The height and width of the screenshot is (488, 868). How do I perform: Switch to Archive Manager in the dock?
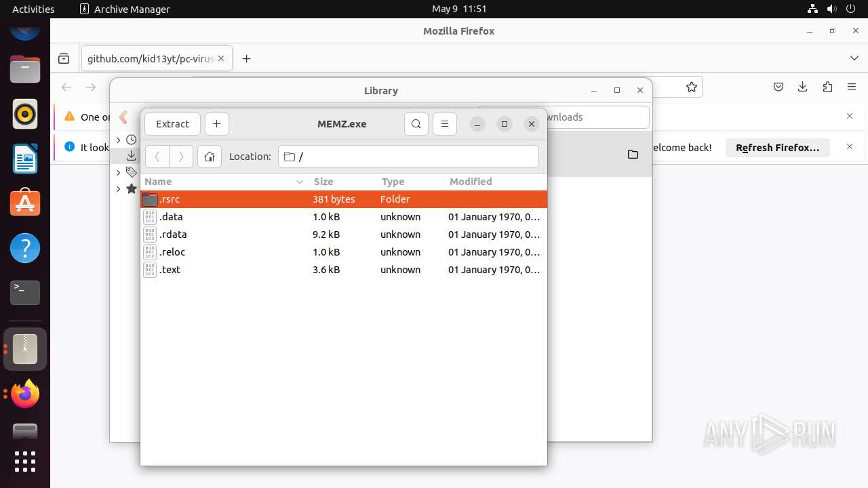pyautogui.click(x=25, y=349)
